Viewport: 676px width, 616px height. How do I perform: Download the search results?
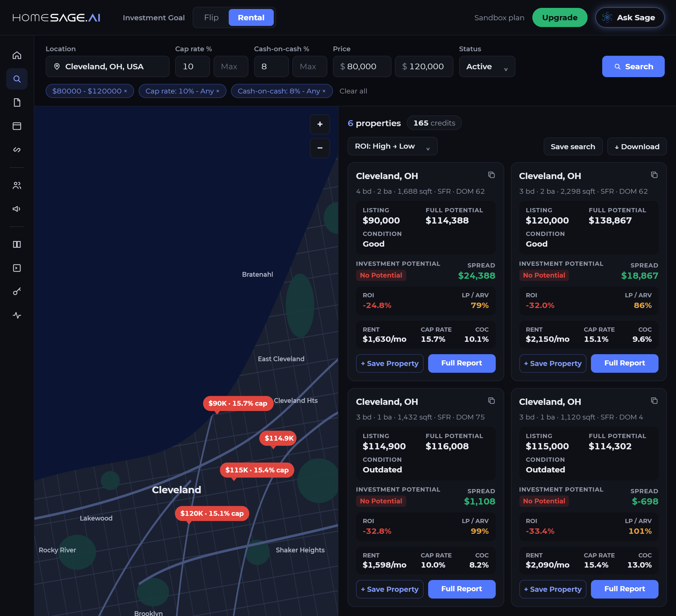pos(637,146)
